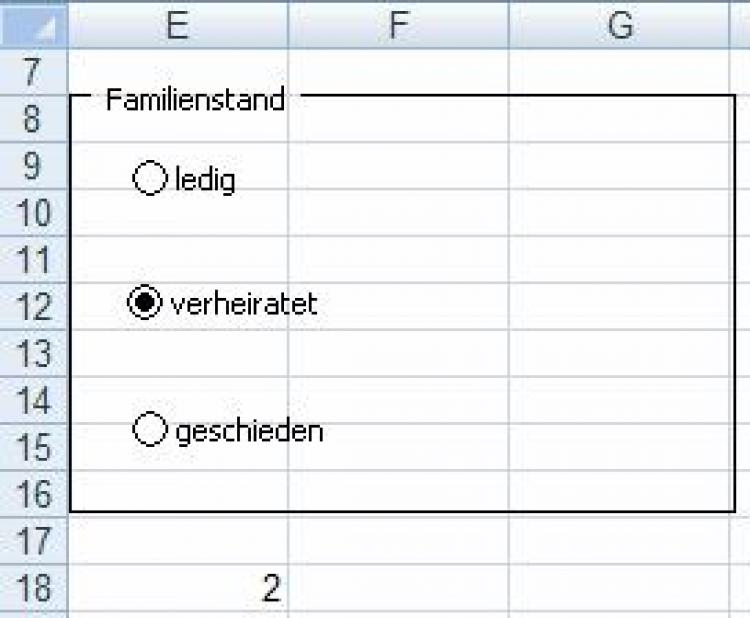
Task: Click row 13 header
Action: click(34, 353)
